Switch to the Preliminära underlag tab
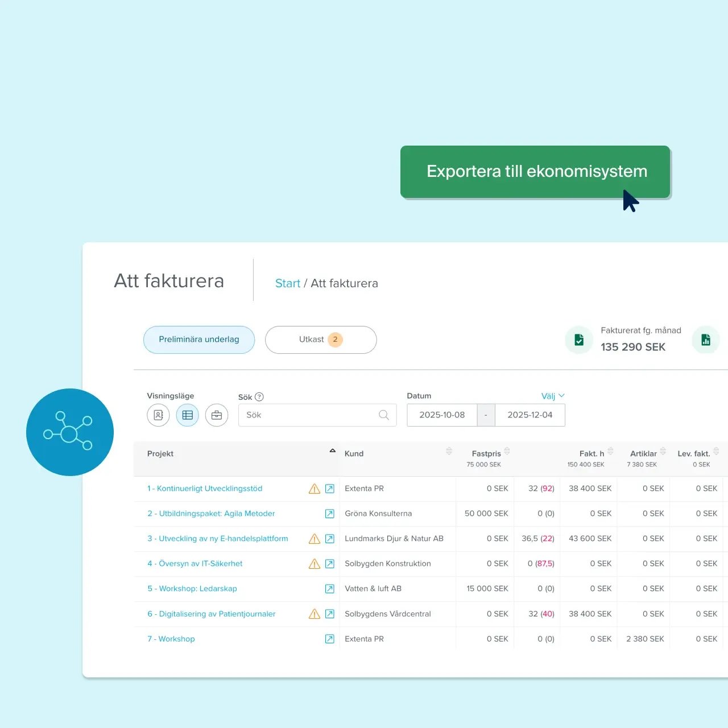 point(199,340)
